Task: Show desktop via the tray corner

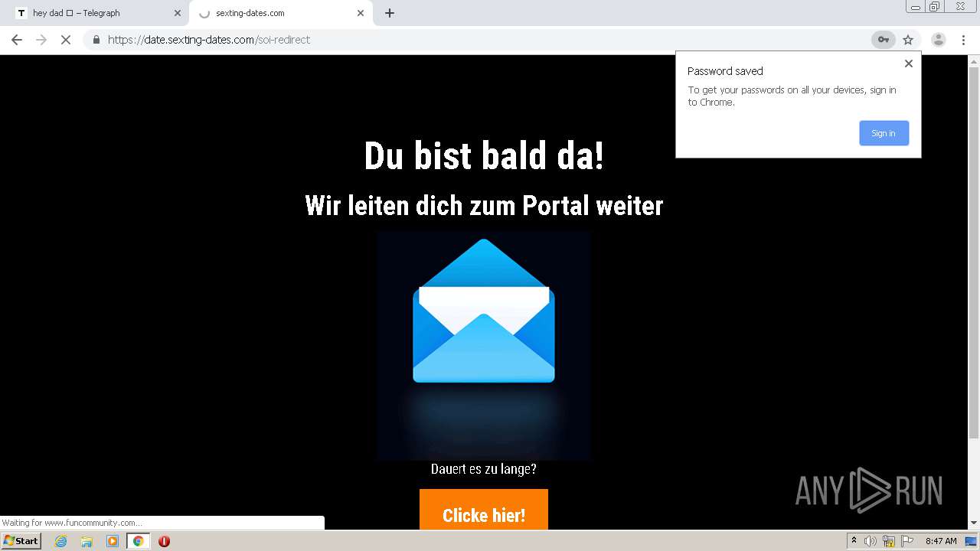Action: pyautogui.click(x=972, y=541)
